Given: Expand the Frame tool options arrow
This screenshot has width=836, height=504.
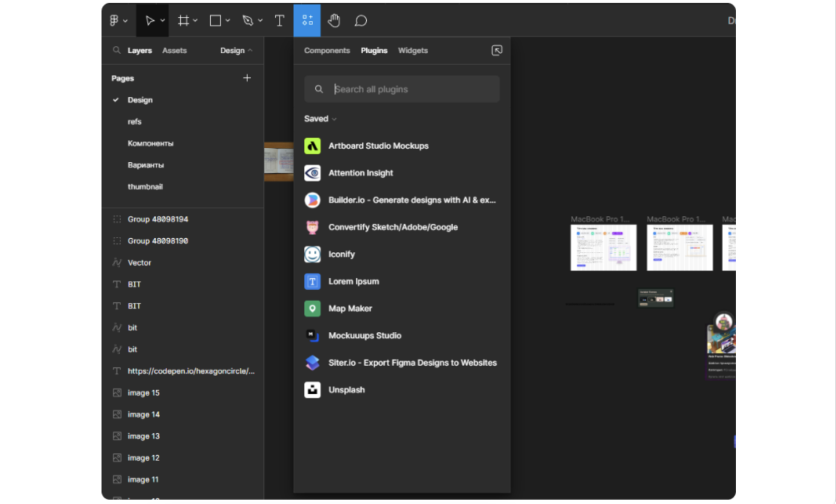Looking at the screenshot, I should coord(195,21).
